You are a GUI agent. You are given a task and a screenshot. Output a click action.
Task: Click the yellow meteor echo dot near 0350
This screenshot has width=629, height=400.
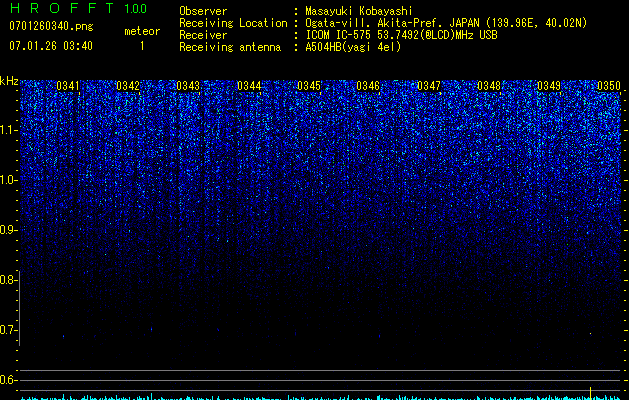590,333
